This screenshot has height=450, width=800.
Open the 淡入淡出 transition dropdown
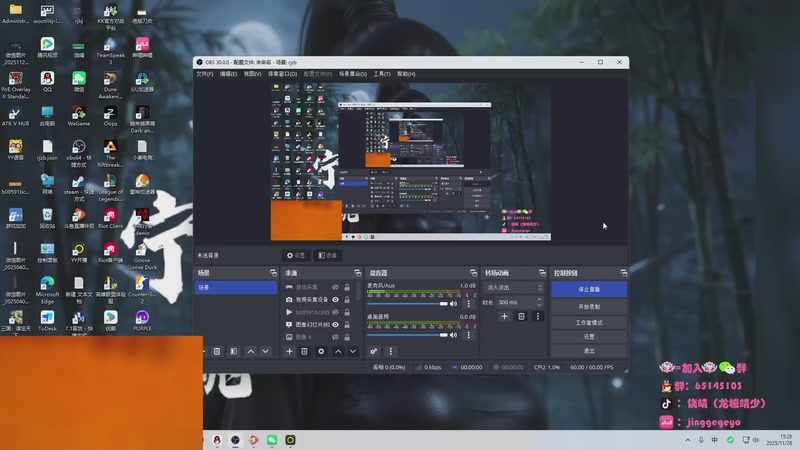[514, 288]
